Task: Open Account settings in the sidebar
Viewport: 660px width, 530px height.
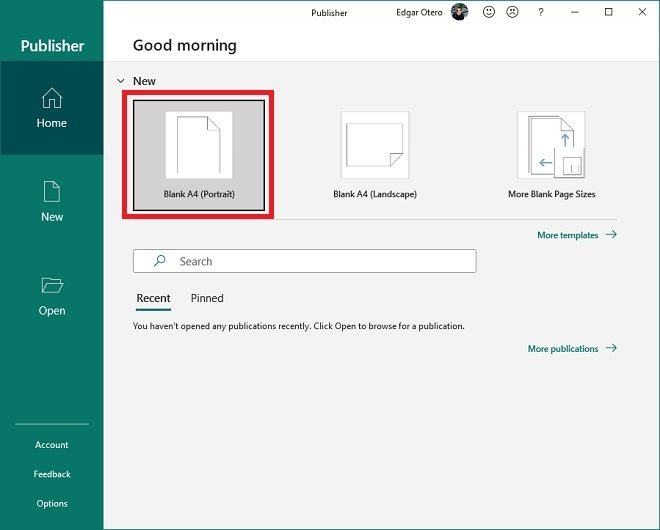Action: 51,445
